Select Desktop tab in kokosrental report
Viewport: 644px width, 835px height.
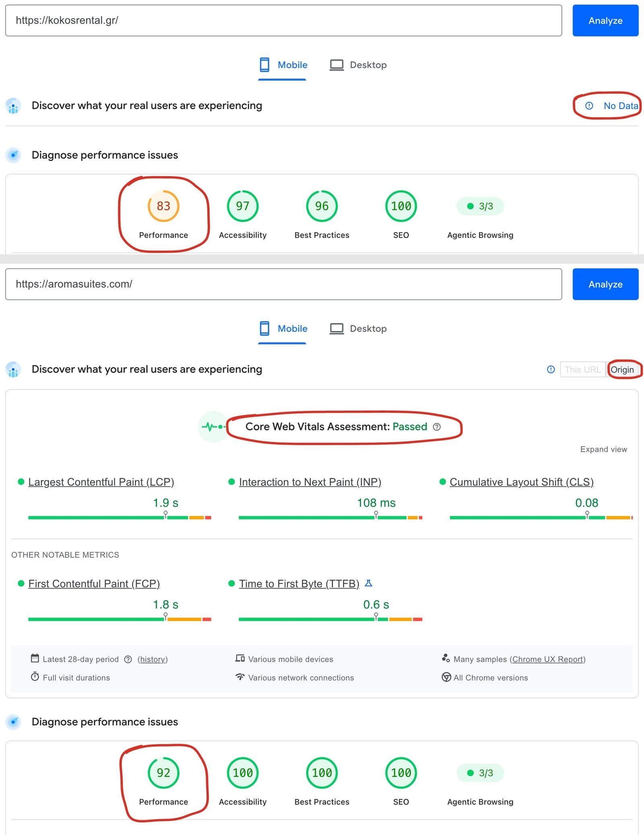[x=358, y=65]
